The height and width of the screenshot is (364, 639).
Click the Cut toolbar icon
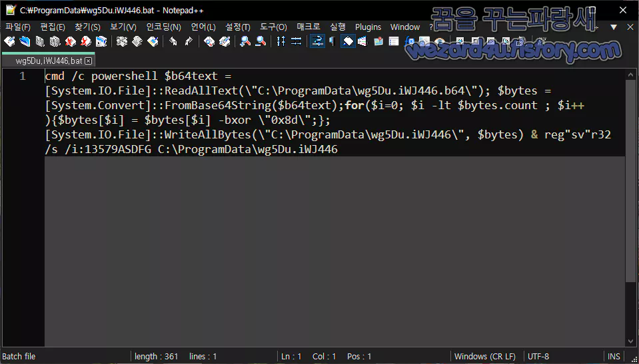tap(122, 41)
